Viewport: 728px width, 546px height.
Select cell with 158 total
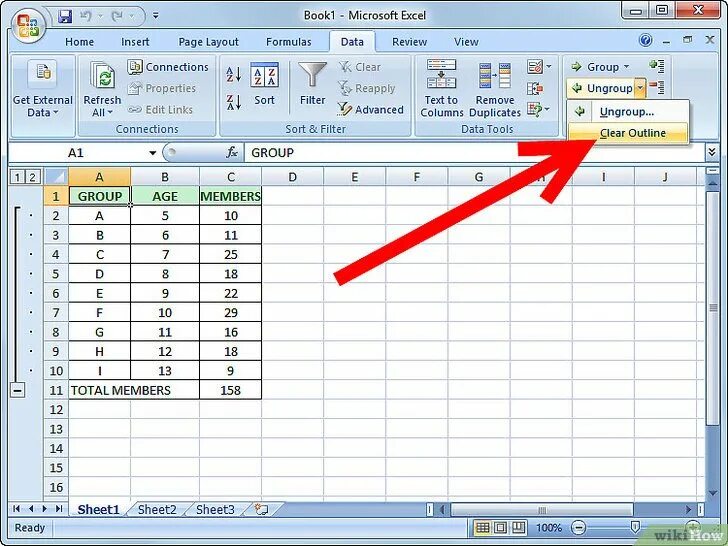230,390
